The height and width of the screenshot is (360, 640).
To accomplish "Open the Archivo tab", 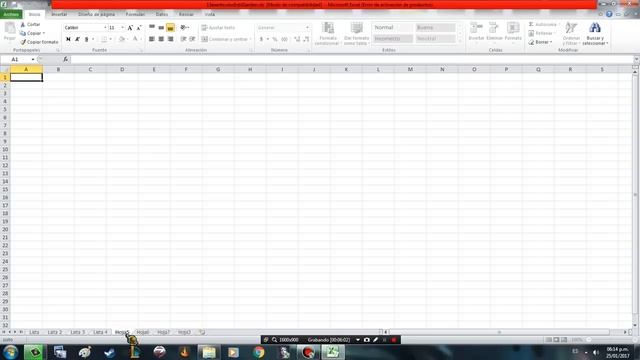I will coord(11,14).
